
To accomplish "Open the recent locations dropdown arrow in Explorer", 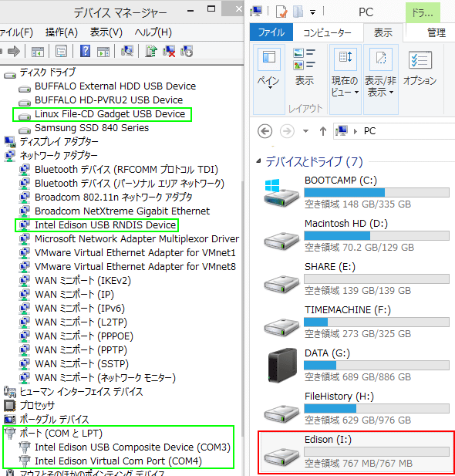I will [x=305, y=131].
